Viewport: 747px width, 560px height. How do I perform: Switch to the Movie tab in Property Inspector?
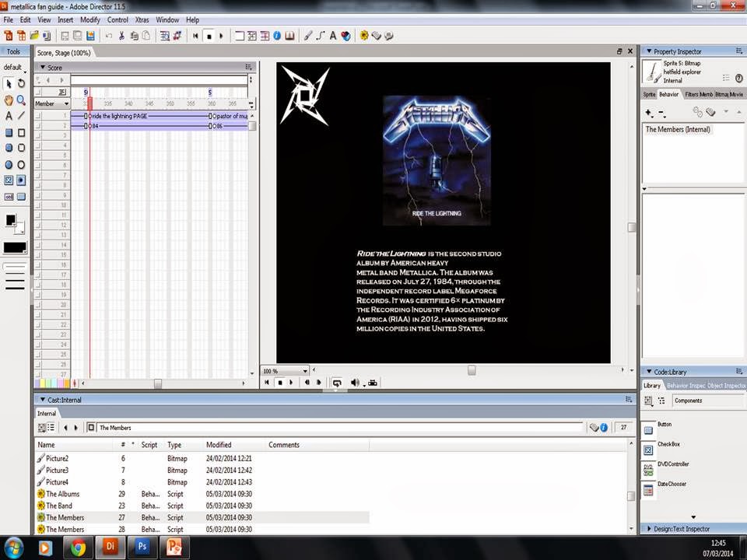[x=736, y=94]
